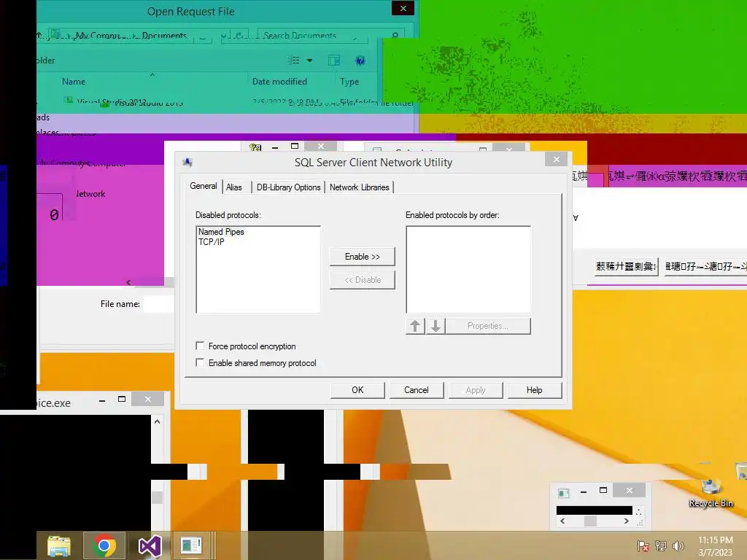Open the DB-Library Options tab
Viewport: 747px width, 560px height.
click(x=288, y=187)
